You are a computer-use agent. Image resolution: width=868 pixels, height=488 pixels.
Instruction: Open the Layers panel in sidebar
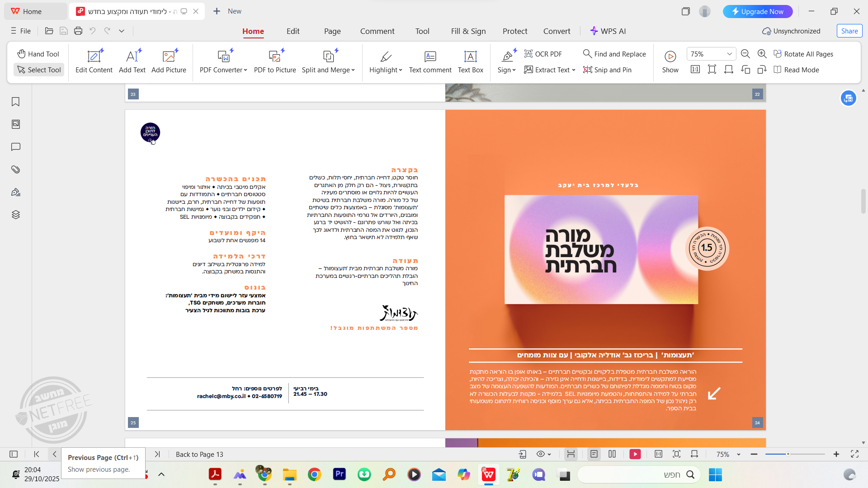coord(16,215)
